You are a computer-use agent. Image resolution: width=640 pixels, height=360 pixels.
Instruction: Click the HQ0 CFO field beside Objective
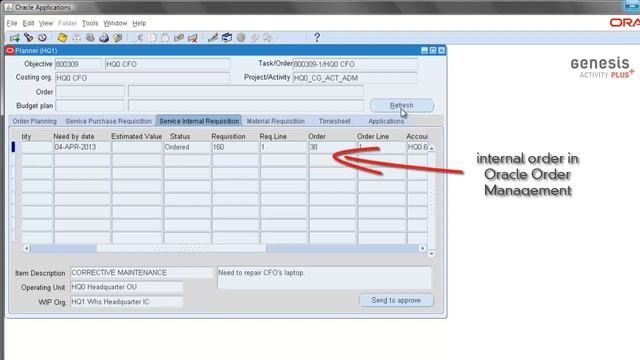pos(167,64)
